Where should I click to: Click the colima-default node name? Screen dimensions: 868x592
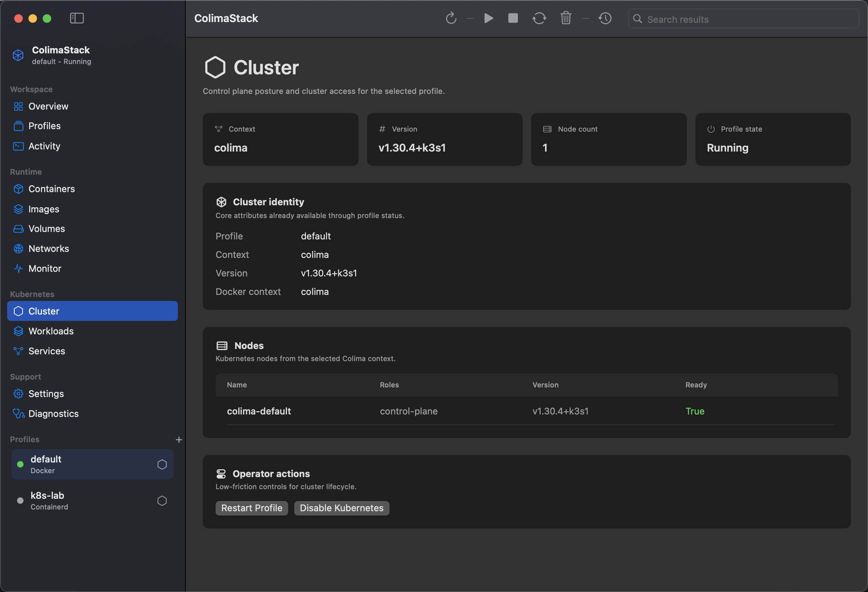tap(259, 411)
